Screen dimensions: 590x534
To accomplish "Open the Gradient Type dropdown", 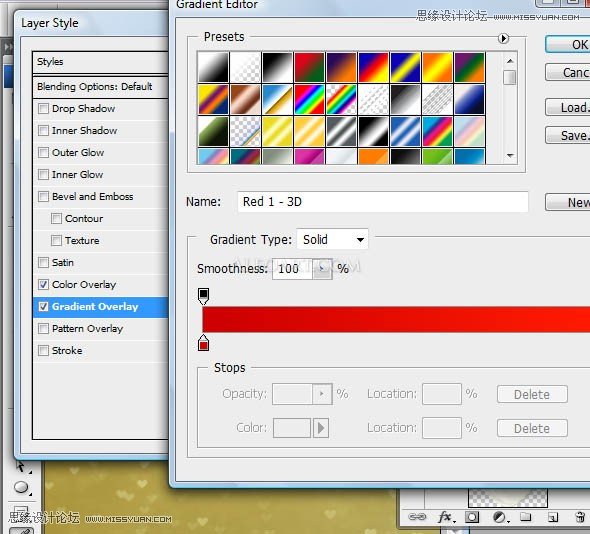I will pos(332,239).
